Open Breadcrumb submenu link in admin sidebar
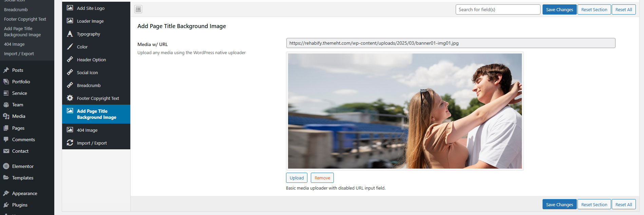The height and width of the screenshot is (215, 644). pyautogui.click(x=16, y=9)
